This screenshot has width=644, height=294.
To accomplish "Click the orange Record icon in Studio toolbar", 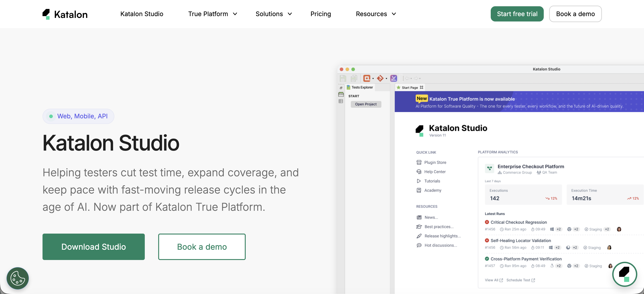I will coord(367,78).
